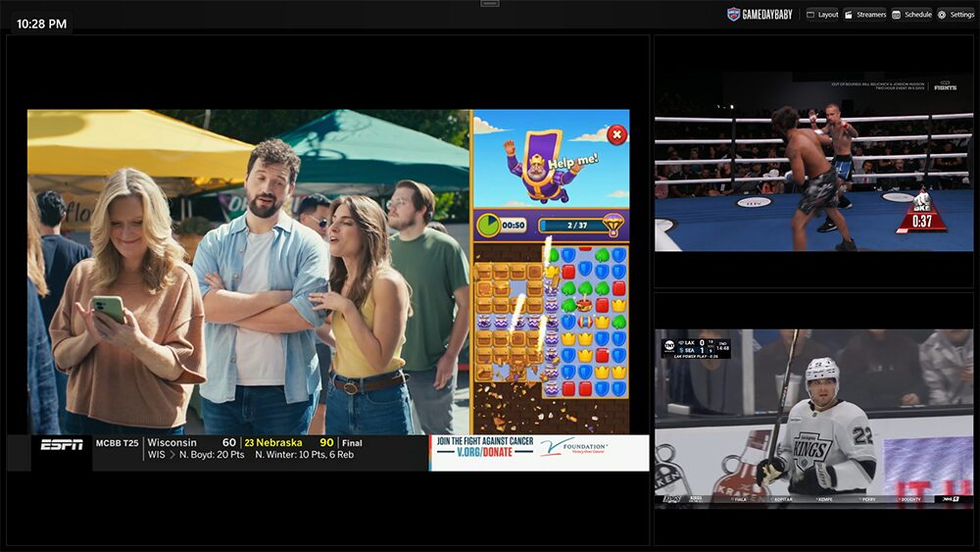The image size is (980, 552).
Task: Open the Layout menu
Action: tap(822, 15)
